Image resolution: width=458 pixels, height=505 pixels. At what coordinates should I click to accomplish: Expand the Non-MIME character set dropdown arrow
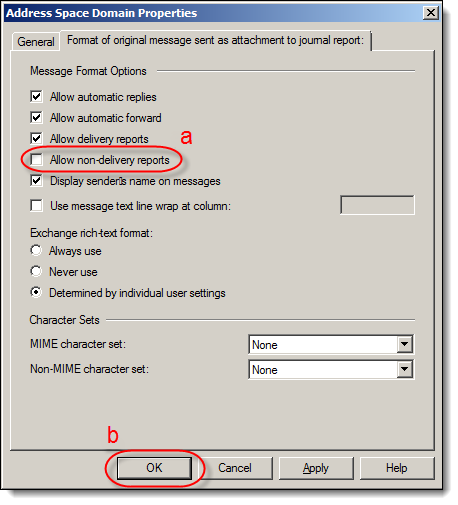point(405,369)
